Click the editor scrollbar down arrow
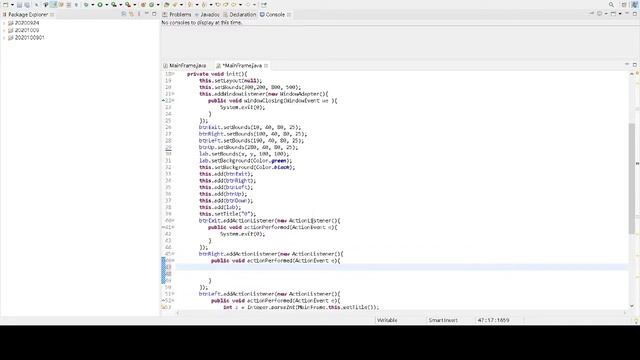This screenshot has width=640, height=360. (632, 306)
